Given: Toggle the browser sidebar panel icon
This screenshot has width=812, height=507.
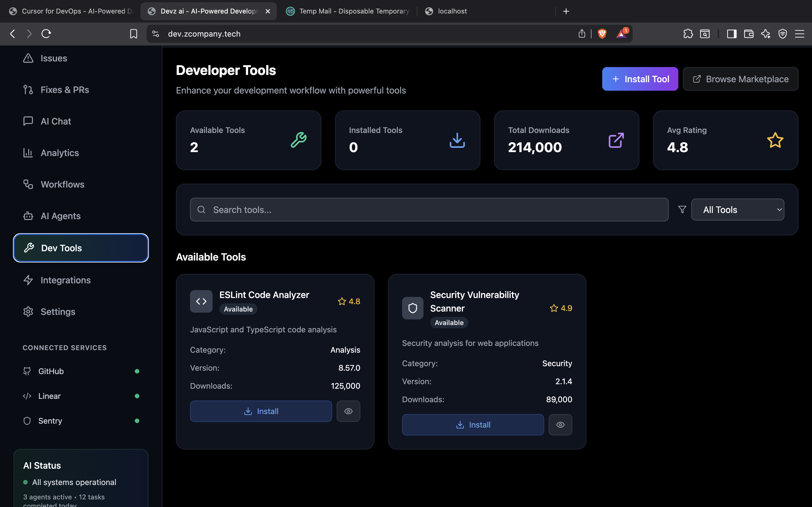Looking at the screenshot, I should [x=731, y=34].
